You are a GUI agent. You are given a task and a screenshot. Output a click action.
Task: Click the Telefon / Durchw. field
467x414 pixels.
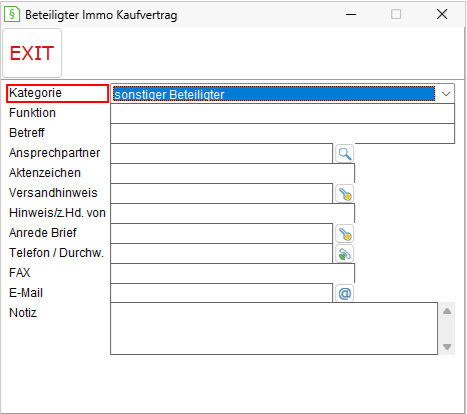221,254
